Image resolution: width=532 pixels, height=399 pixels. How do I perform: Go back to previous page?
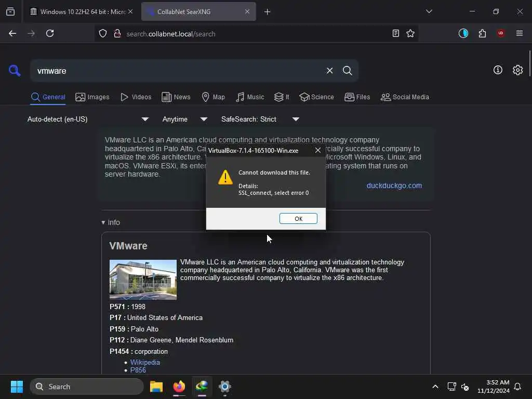(x=12, y=33)
